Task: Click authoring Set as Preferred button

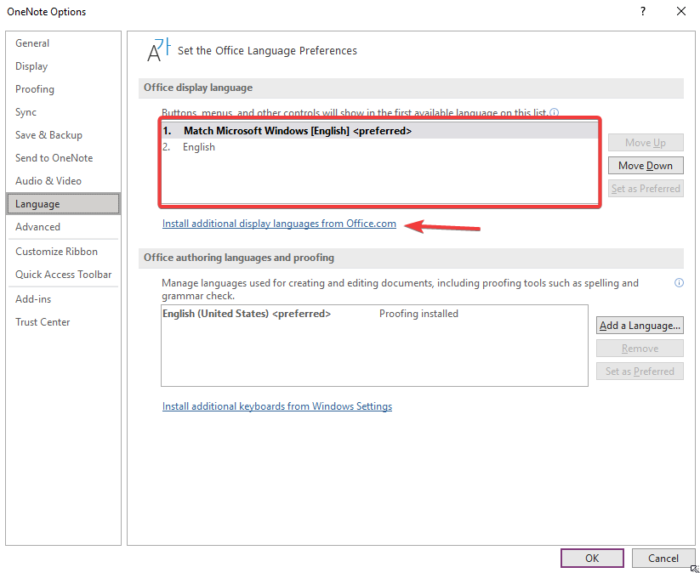Action: click(640, 371)
